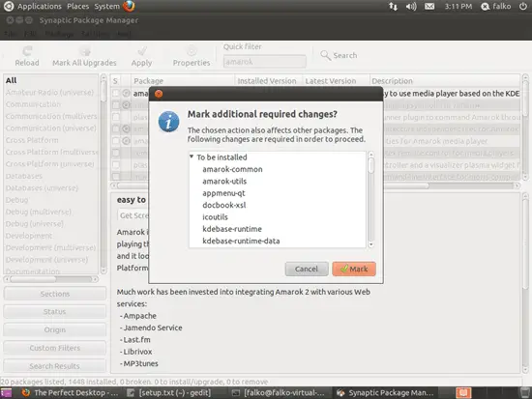Viewport: 532px width, 399px height.
Task: Select Cross Platform category
Action: click(x=32, y=140)
